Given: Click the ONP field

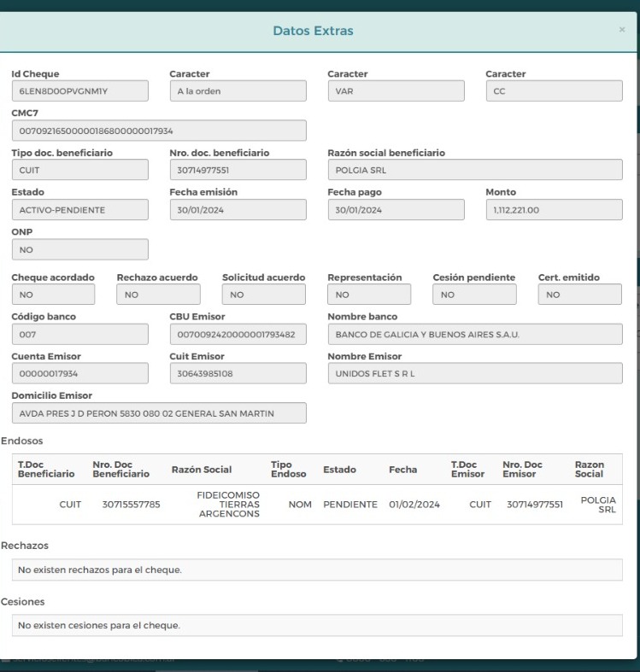Looking at the screenshot, I should [x=80, y=249].
